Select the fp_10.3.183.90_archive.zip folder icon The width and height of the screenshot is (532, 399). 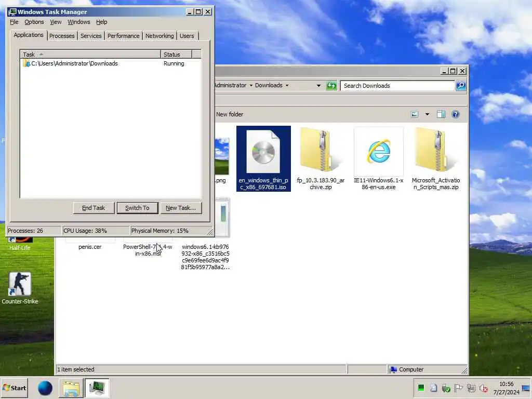321,150
